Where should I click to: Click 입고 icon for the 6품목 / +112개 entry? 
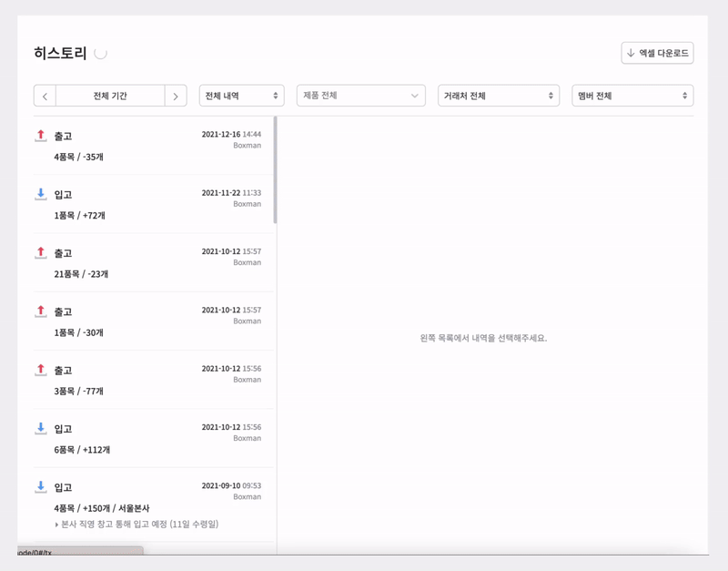click(40, 428)
